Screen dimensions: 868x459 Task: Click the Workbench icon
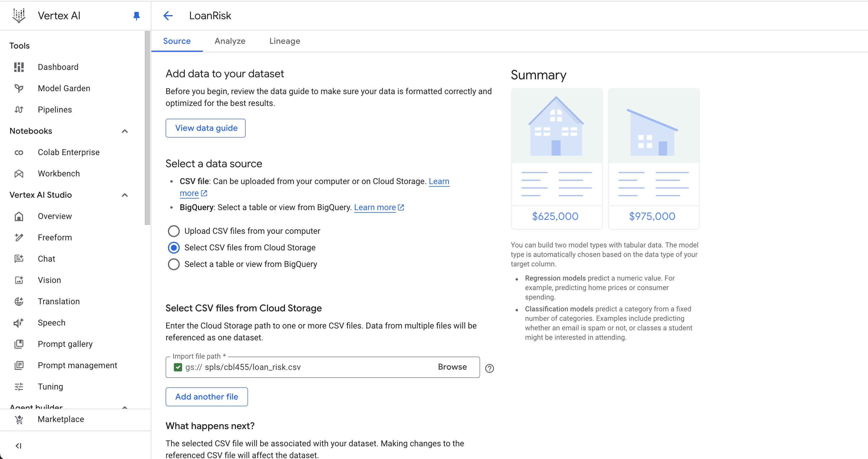pos(19,174)
